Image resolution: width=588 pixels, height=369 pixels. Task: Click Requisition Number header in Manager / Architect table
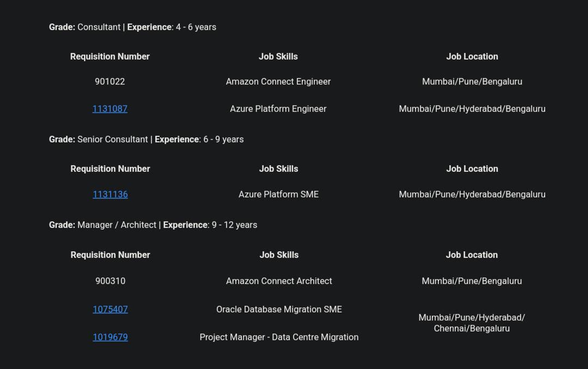click(x=110, y=255)
